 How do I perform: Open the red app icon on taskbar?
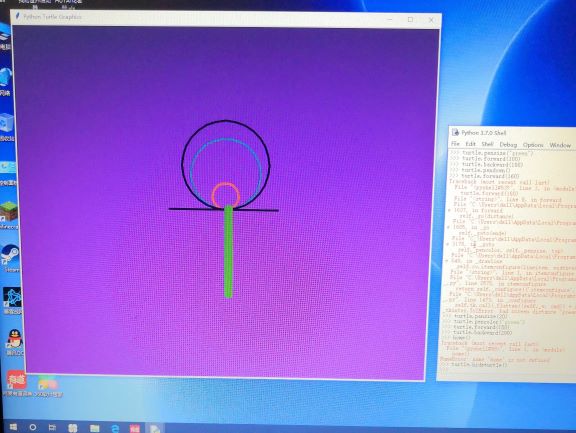pyautogui.click(x=134, y=428)
